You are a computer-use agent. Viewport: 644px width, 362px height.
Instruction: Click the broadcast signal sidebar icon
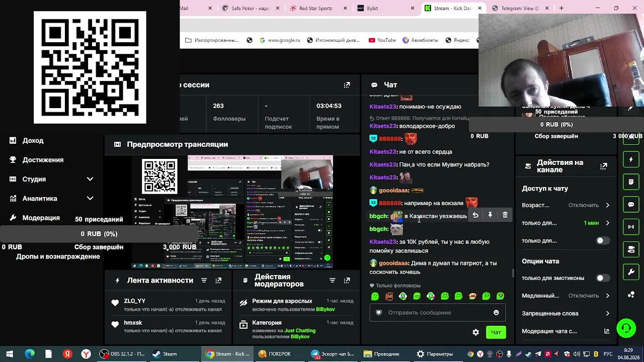631,227
